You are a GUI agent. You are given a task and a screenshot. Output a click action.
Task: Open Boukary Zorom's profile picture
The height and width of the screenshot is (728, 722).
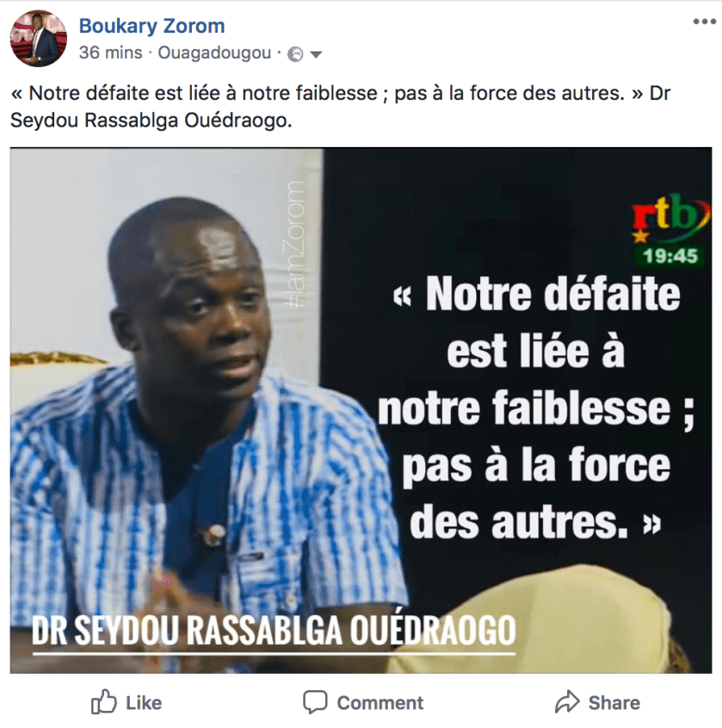39,39
